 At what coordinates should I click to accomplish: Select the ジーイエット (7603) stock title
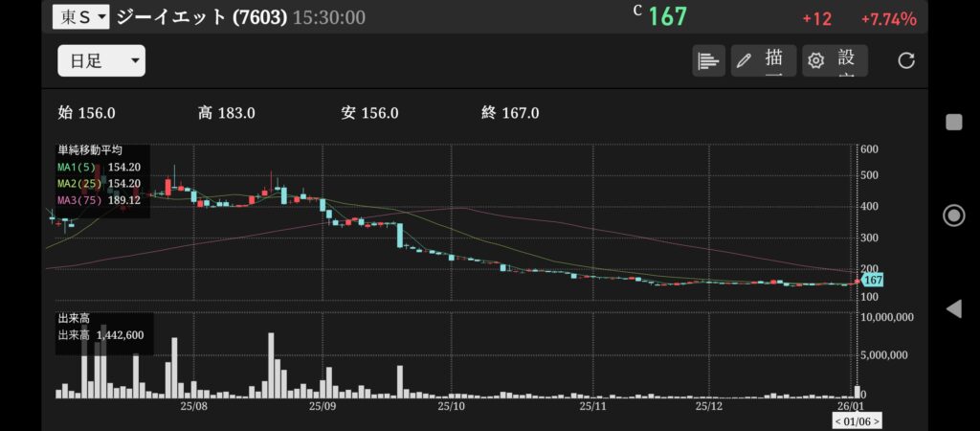pos(201,17)
